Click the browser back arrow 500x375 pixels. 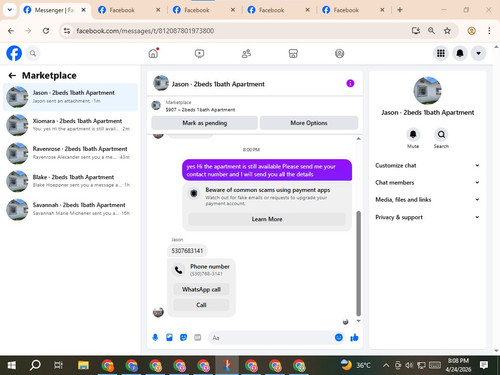click(x=11, y=31)
